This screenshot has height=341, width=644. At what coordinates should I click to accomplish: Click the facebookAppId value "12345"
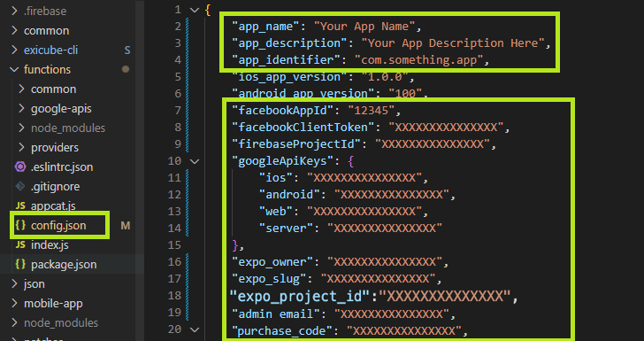point(372,110)
